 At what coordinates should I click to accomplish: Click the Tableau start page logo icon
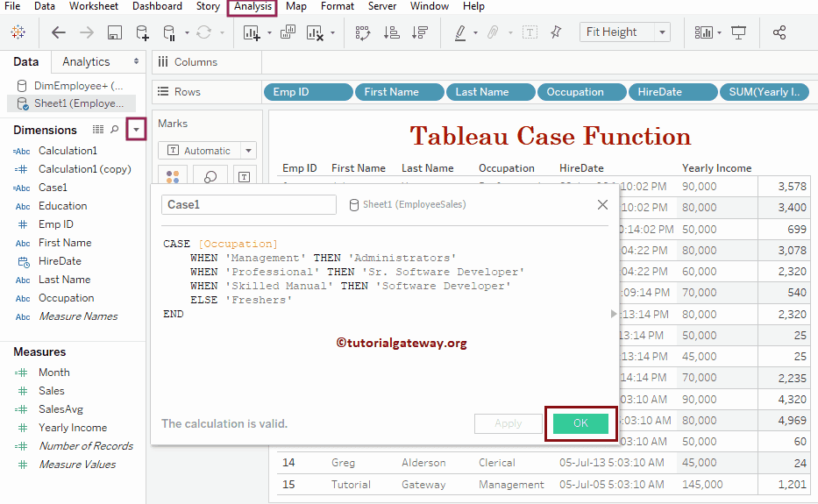pyautogui.click(x=18, y=32)
